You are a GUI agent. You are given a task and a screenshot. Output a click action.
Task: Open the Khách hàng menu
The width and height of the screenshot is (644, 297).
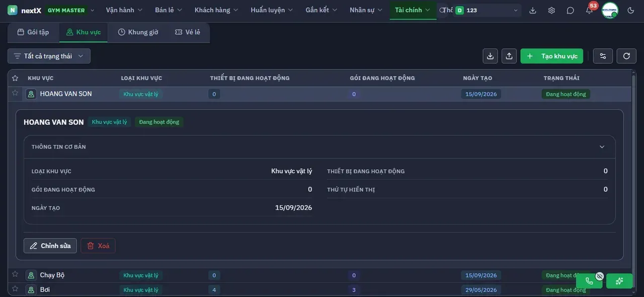[x=216, y=10]
